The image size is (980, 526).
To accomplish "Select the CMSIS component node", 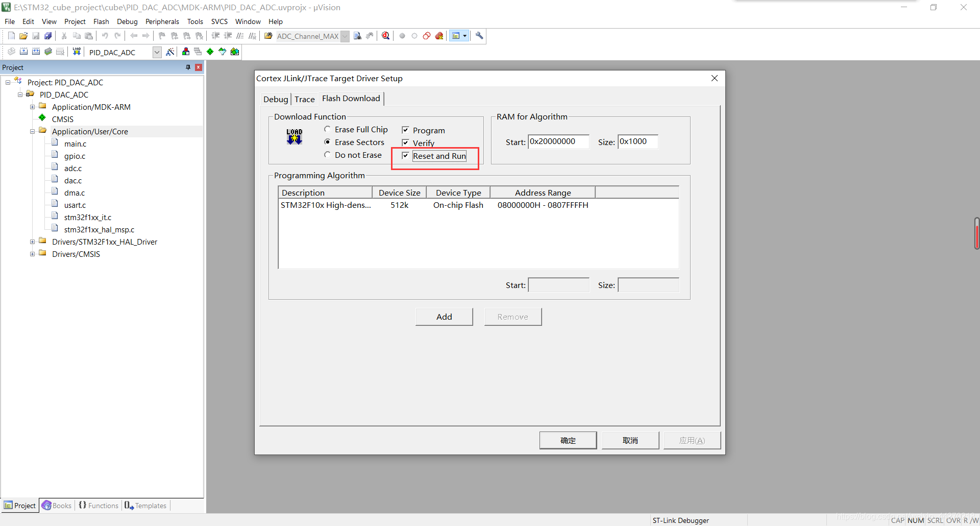I will coord(62,119).
